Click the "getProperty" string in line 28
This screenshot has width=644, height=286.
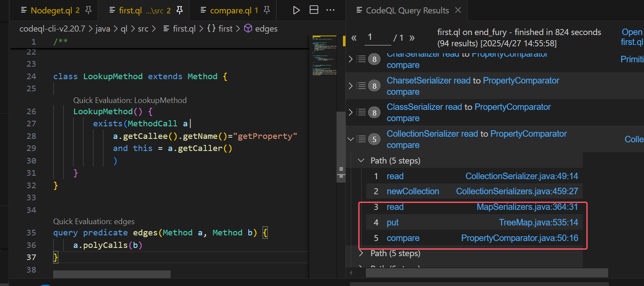265,136
